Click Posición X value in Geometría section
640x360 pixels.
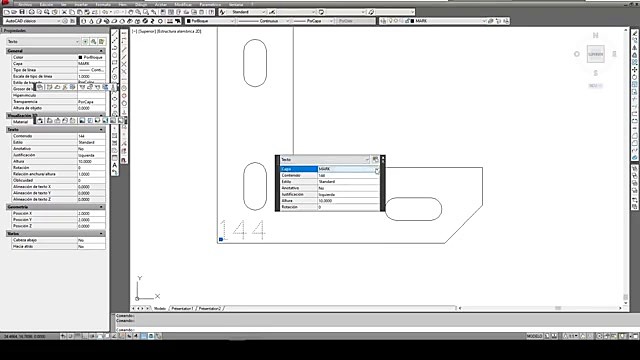point(91,213)
